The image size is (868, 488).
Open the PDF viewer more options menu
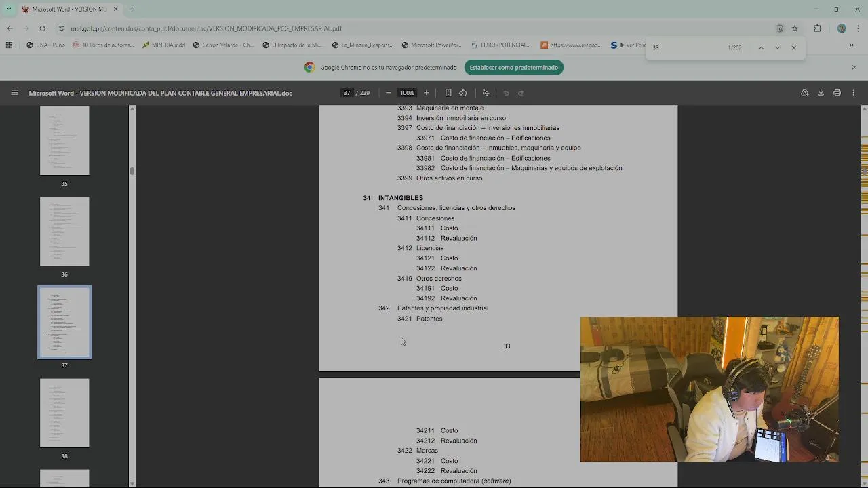click(x=854, y=93)
